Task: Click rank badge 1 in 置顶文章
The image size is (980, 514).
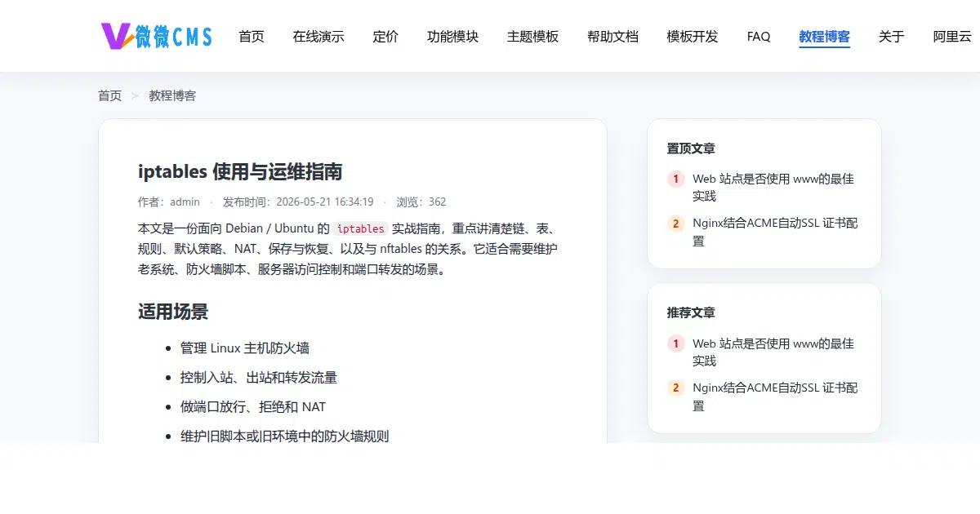Action: coord(675,179)
